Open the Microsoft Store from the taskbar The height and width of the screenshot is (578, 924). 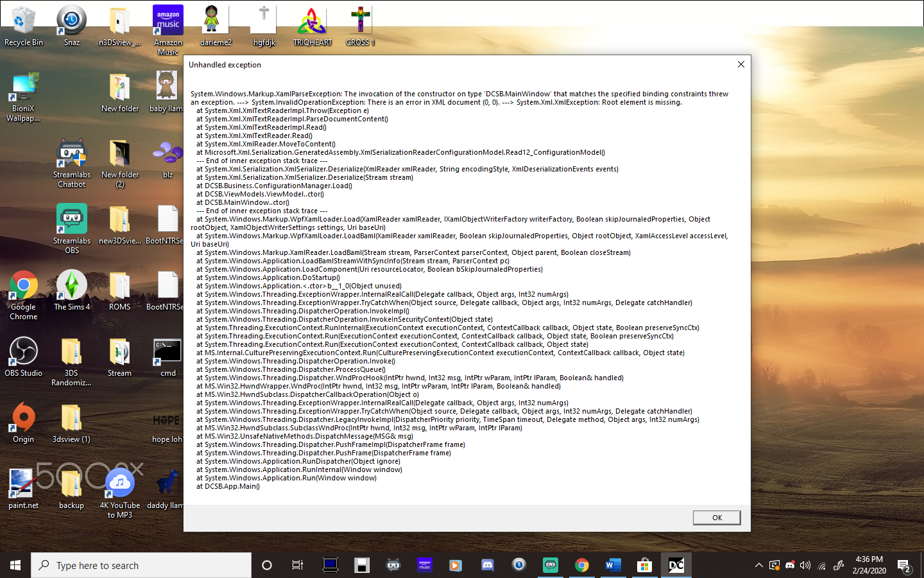click(644, 565)
